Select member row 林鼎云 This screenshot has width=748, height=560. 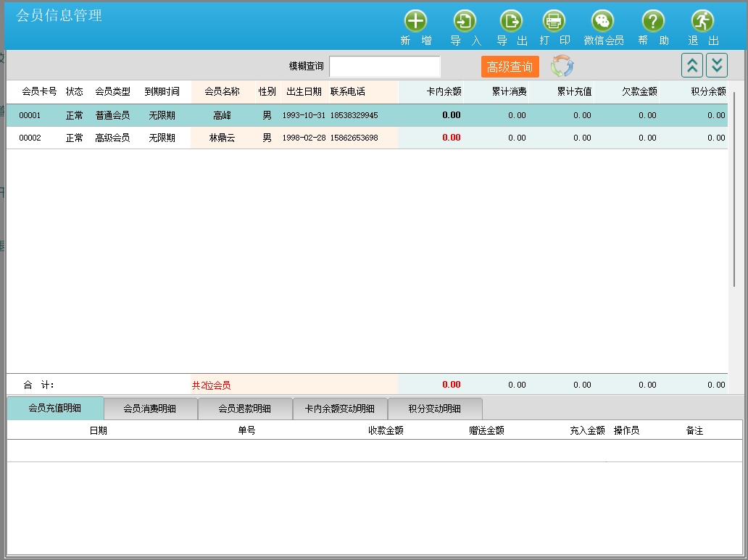(x=222, y=138)
